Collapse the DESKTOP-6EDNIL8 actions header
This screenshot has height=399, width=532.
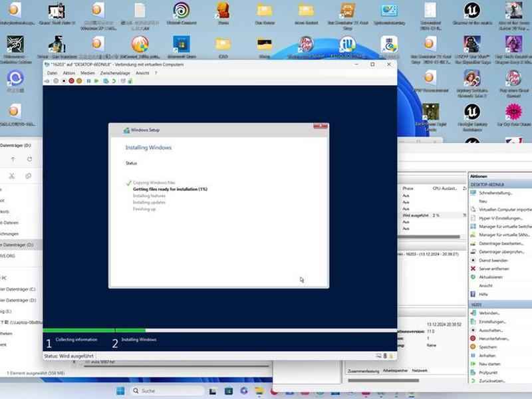tap(501, 185)
